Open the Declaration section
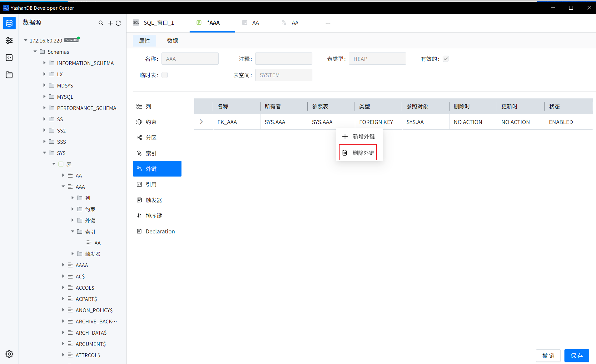Image resolution: width=596 pixels, height=364 pixels. 160,232
